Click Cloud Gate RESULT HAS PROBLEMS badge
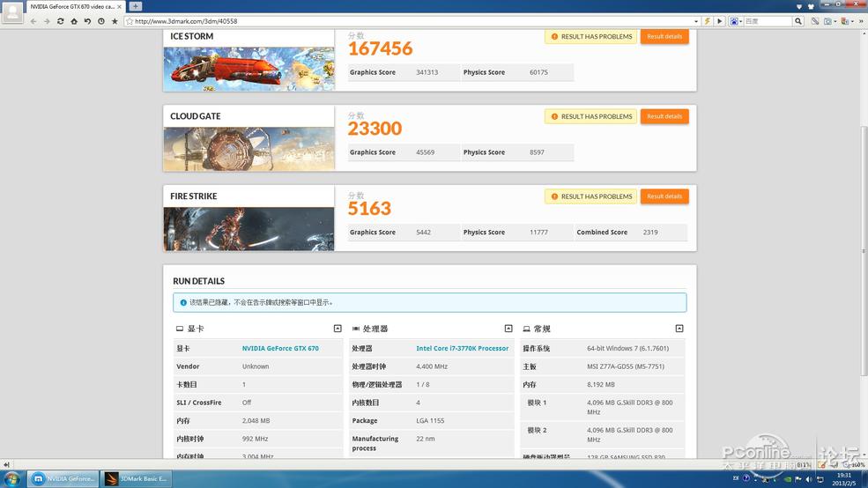 coord(590,116)
